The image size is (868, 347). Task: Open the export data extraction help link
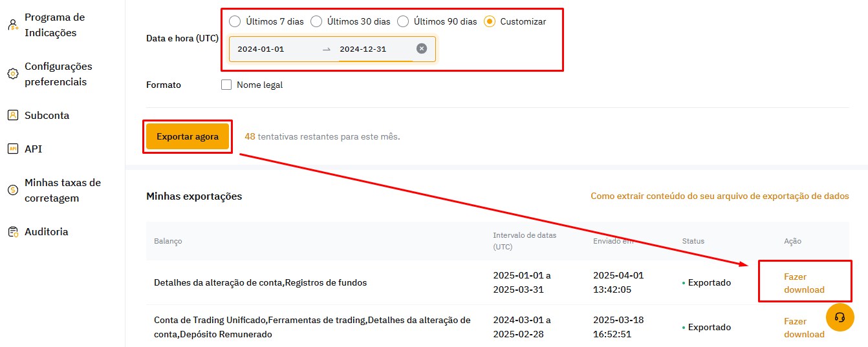click(x=719, y=196)
